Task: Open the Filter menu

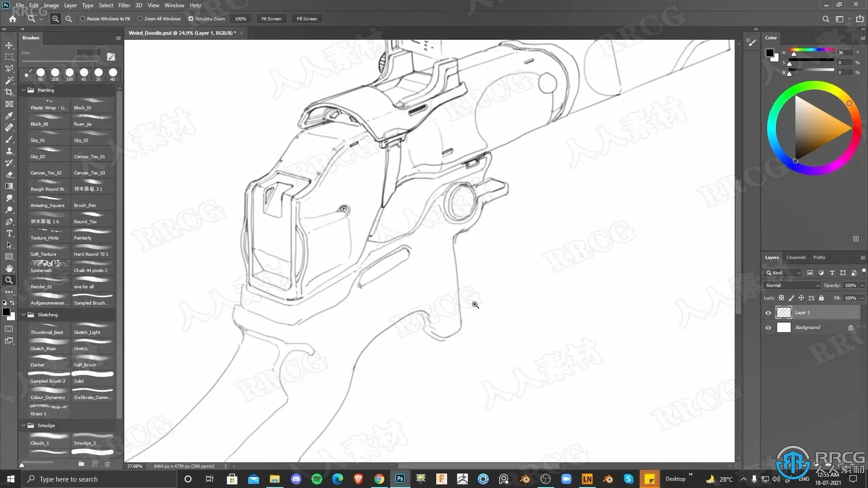Action: 124,5
